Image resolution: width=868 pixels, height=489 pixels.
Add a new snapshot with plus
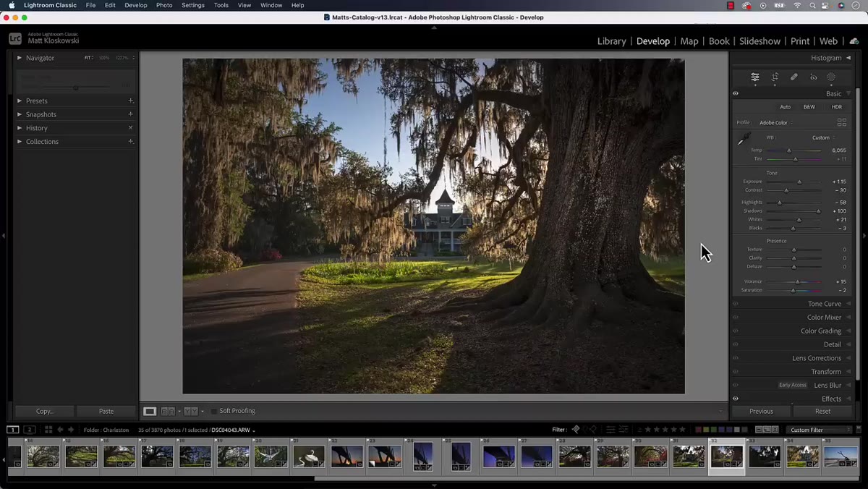(131, 114)
